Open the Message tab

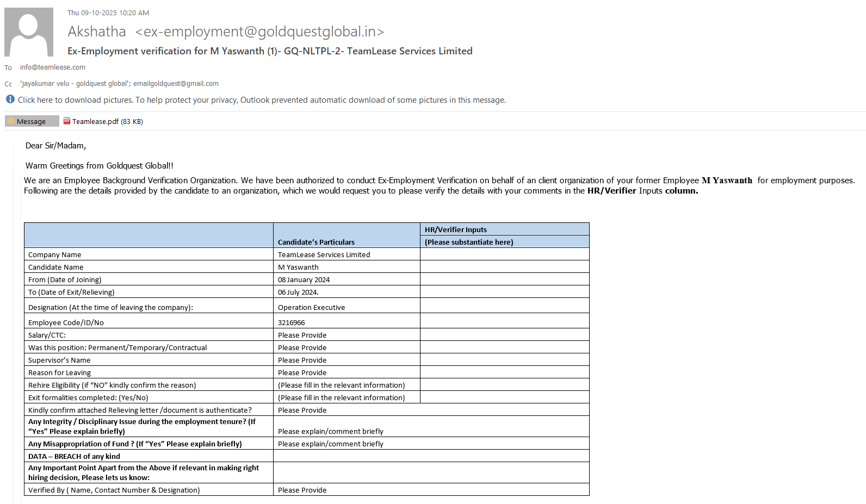click(x=32, y=121)
